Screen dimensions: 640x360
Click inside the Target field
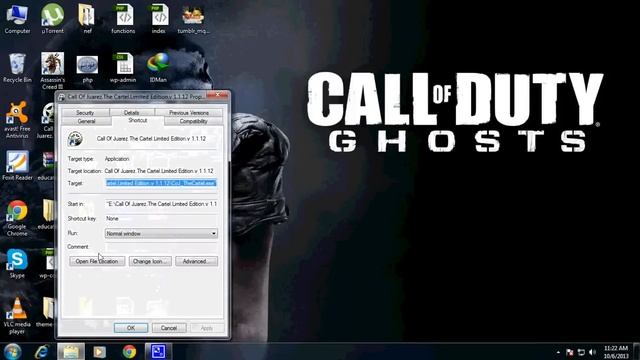pyautogui.click(x=161, y=183)
